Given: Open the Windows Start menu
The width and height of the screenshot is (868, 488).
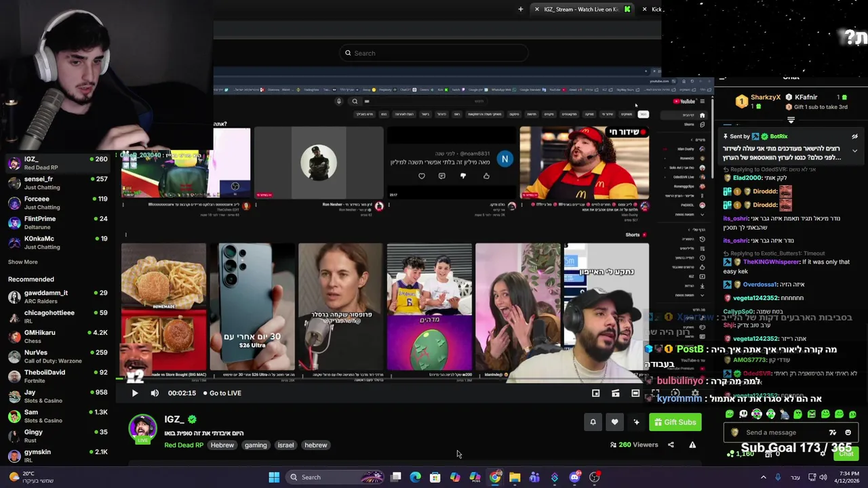Looking at the screenshot, I should pos(274,477).
